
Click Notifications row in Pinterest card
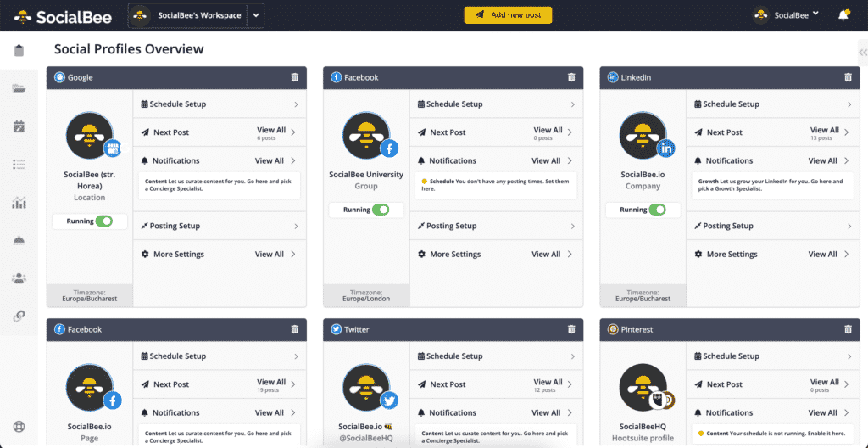tap(773, 412)
